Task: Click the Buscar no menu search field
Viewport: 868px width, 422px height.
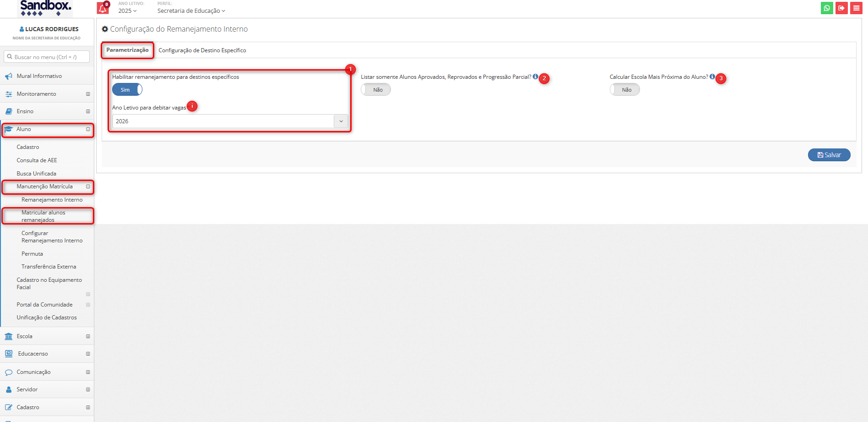Action: pos(47,57)
